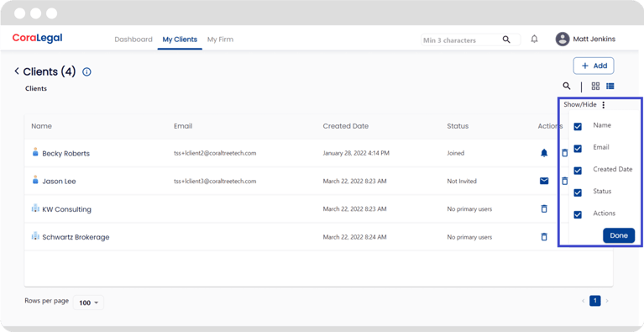Image resolution: width=644 pixels, height=332 pixels.
Task: Delete Becky Roberts with trash icon
Action: (x=565, y=153)
